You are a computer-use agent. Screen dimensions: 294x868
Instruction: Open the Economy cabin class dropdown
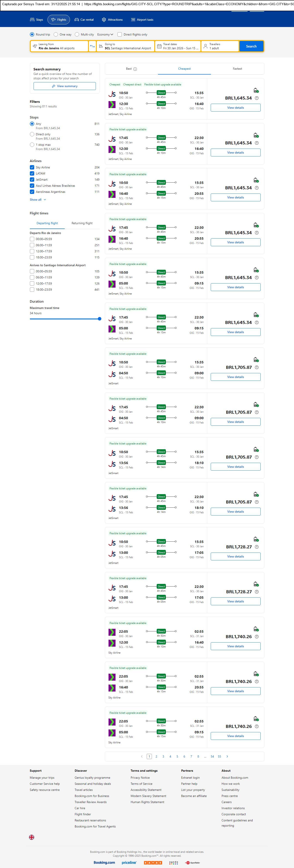point(105,34)
